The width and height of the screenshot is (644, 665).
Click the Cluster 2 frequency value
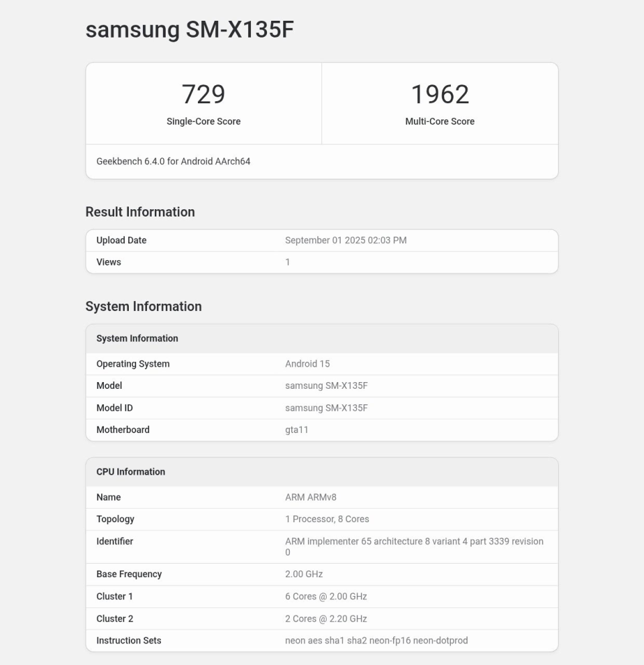pos(326,619)
